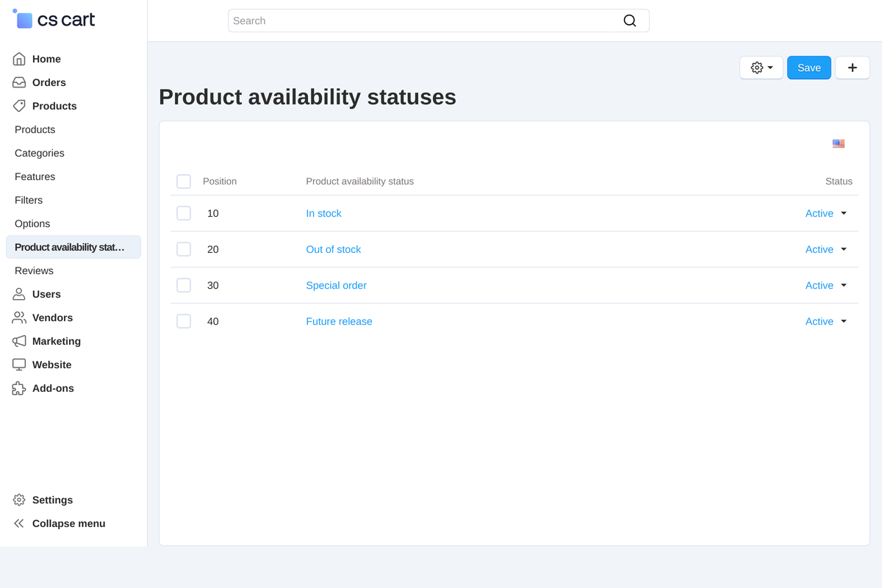Click the Home label in sidebar

pyautogui.click(x=46, y=59)
